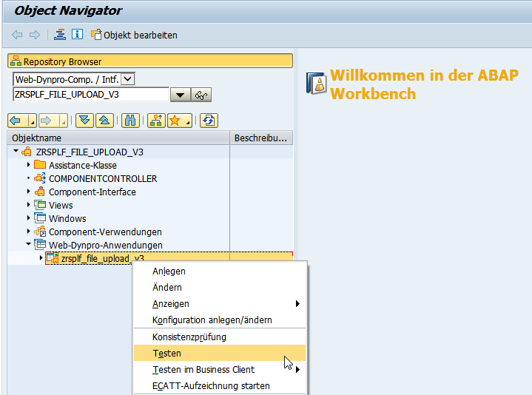Expand the Component-Verwendungen node

[29, 232]
